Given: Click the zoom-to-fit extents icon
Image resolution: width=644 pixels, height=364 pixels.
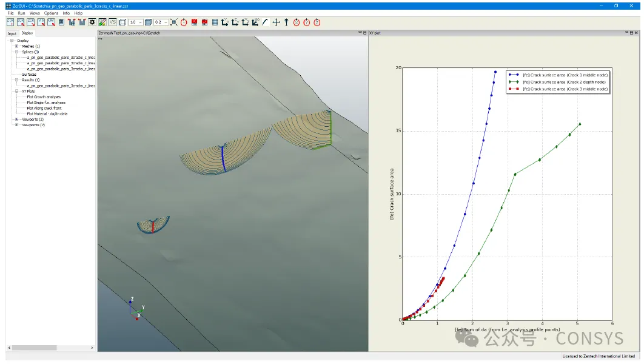Looking at the screenshot, I should click(x=173, y=22).
